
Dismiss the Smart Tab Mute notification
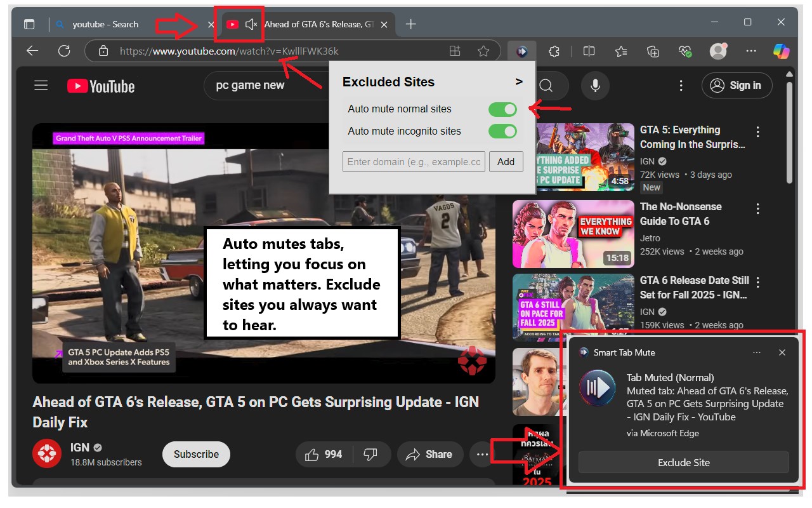[x=782, y=352]
